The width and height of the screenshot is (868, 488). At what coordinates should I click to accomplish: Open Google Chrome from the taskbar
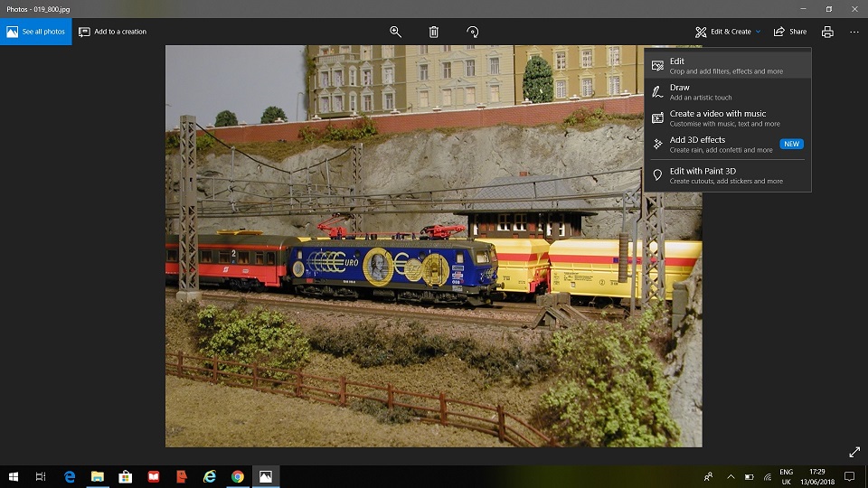point(238,476)
